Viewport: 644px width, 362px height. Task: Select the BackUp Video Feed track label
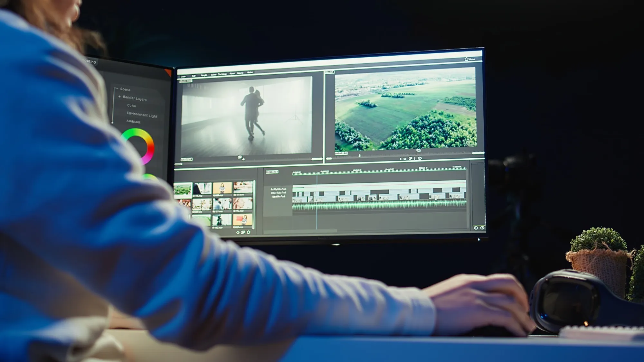click(278, 189)
